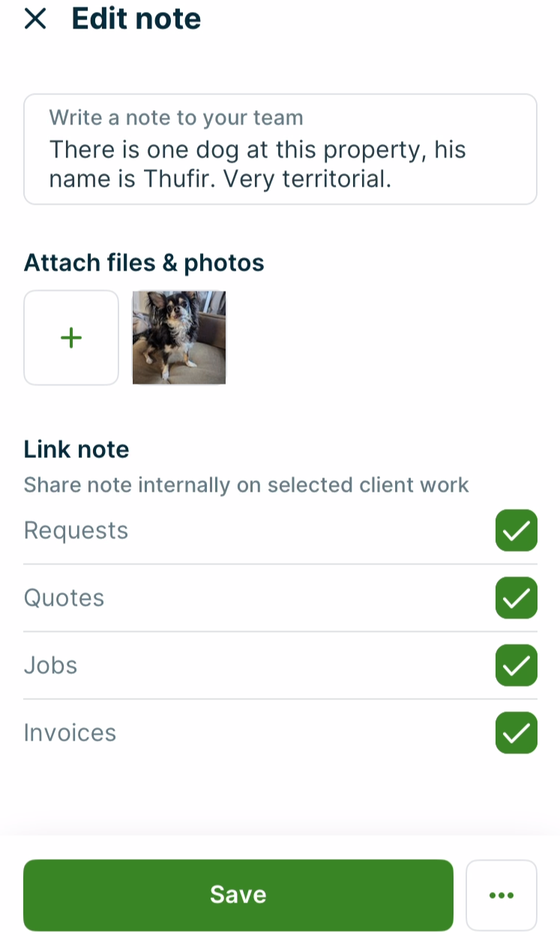Click the 'Edit note' page title
The height and width of the screenshot is (940, 560).
pyautogui.click(x=136, y=19)
